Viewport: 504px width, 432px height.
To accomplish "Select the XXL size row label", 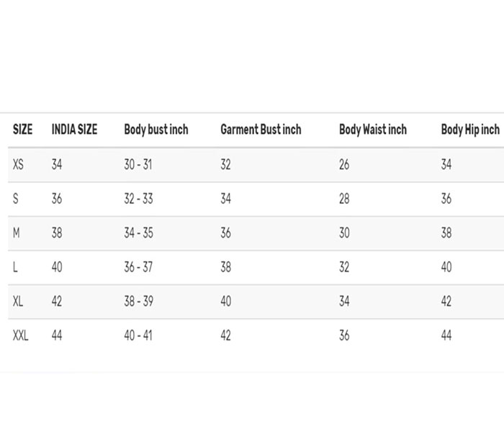I will tap(21, 336).
